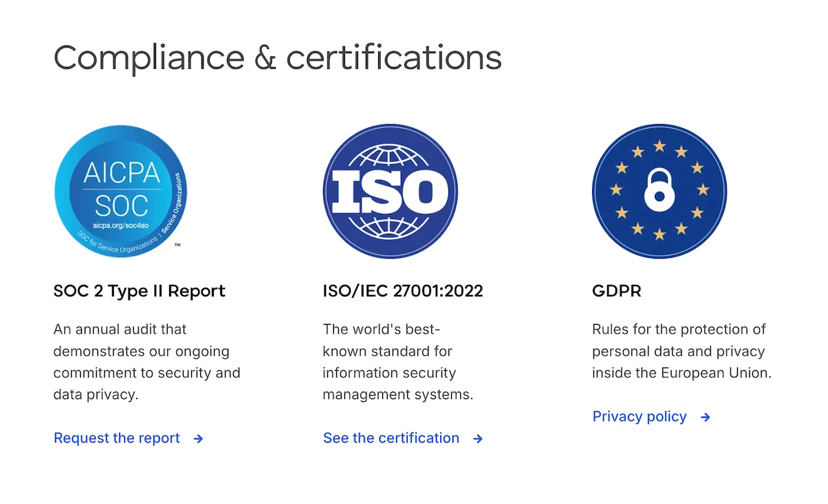
Task: Click the TM mark beside the SOC badge
Action: [x=176, y=245]
